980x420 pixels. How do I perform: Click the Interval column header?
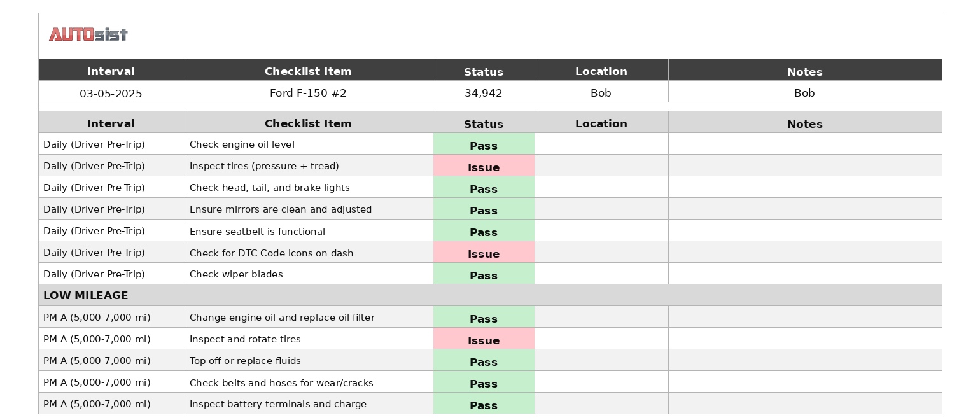(111, 71)
